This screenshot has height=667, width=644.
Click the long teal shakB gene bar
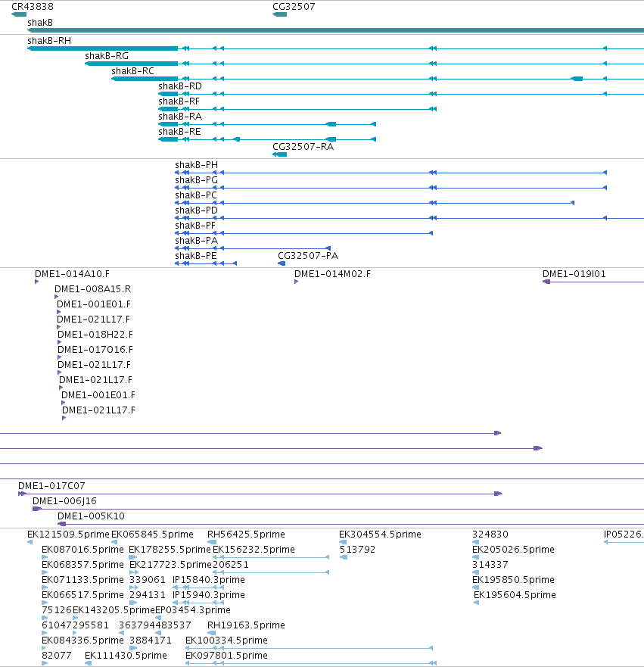pyautogui.click(x=335, y=30)
